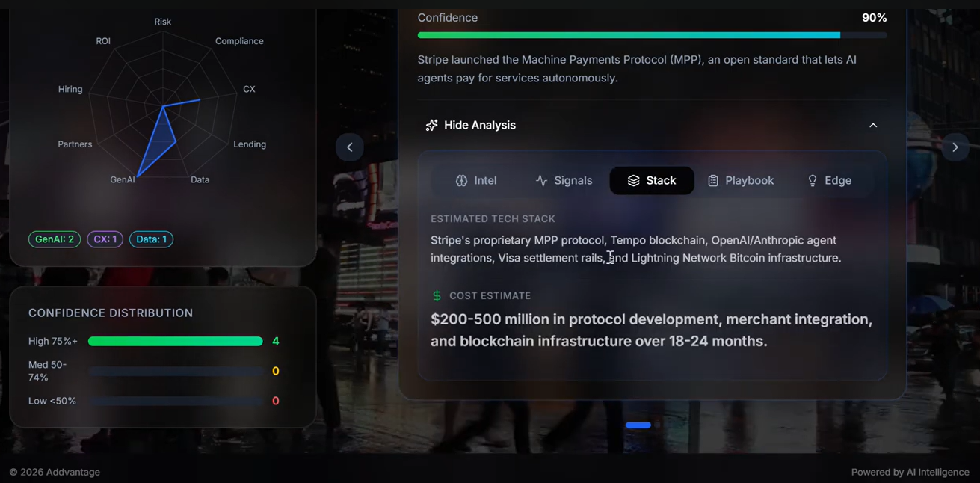Click the Low <50% count value 0
This screenshot has height=483, width=980.
pyautogui.click(x=275, y=401)
